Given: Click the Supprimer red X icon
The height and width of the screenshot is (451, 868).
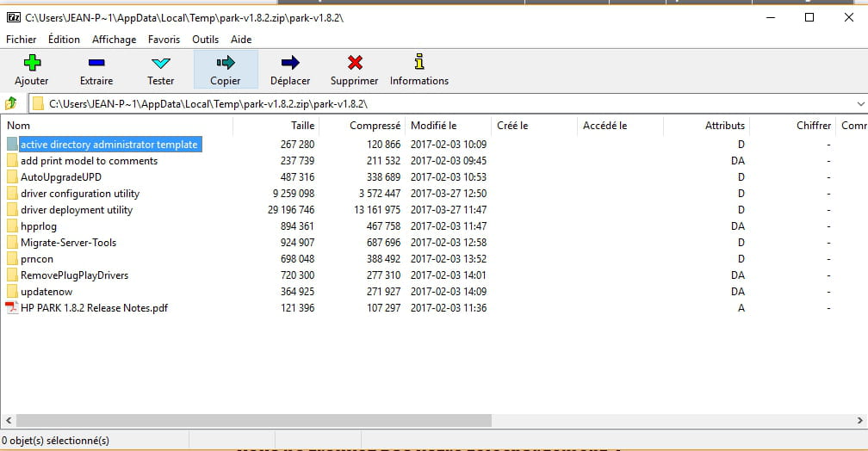Looking at the screenshot, I should point(355,63).
